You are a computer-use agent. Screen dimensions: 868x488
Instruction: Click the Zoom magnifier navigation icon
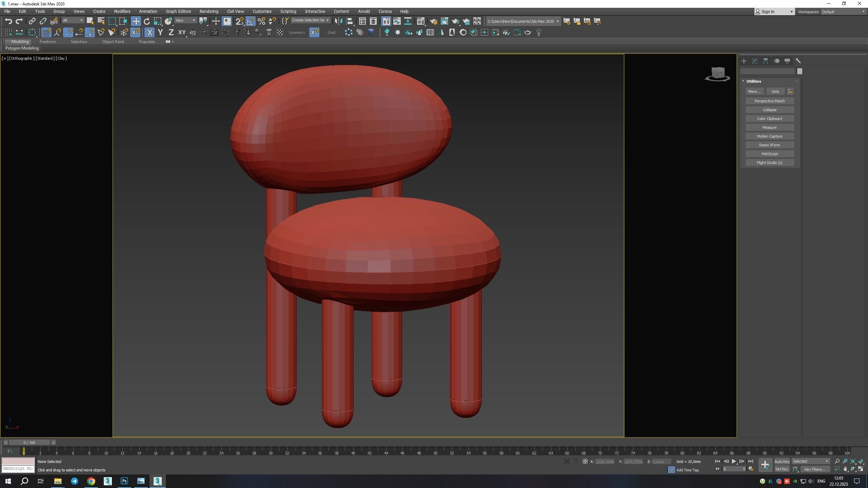(x=837, y=461)
